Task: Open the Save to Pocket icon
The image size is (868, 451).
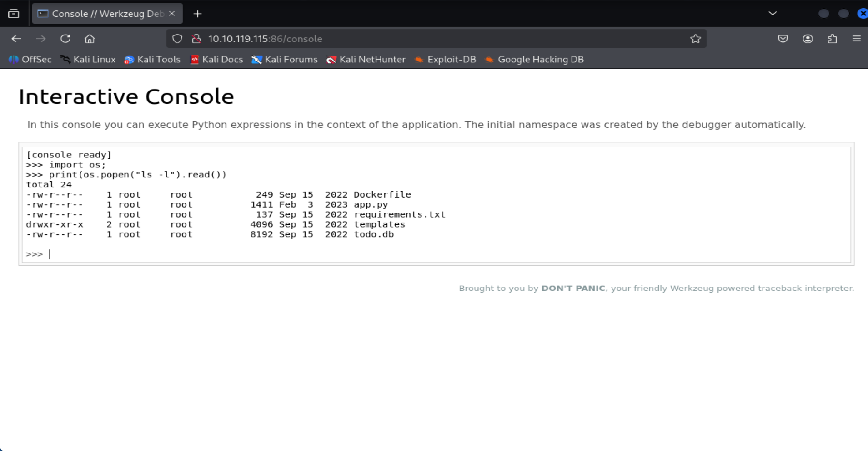Action: pos(783,39)
